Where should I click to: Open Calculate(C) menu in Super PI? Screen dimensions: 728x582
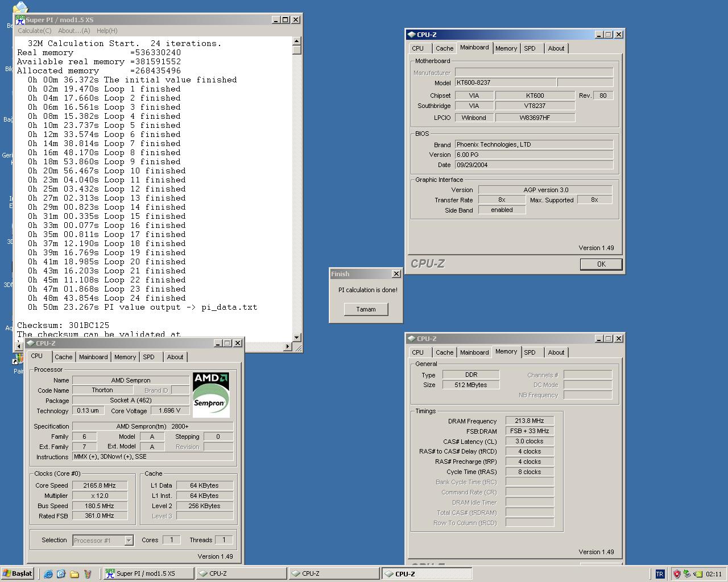click(x=34, y=31)
